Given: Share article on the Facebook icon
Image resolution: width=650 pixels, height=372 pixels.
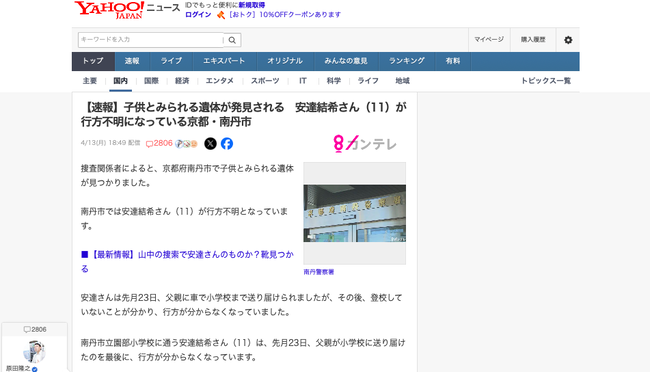Looking at the screenshot, I should (x=227, y=143).
